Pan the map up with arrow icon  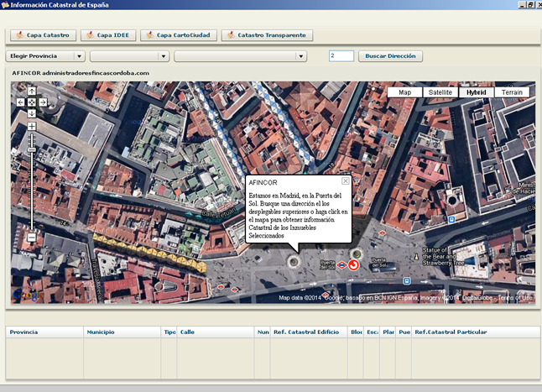coord(31,91)
